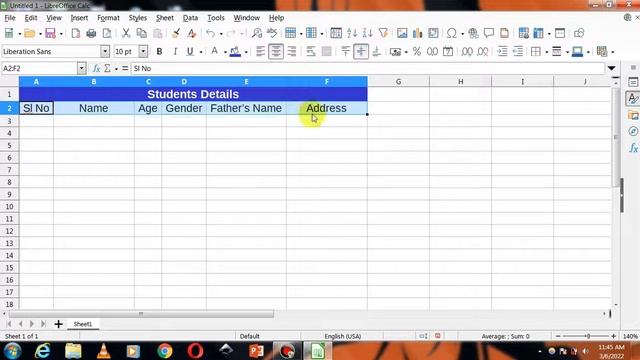
Task: Select the Sheet1 tab
Action: 83,324
